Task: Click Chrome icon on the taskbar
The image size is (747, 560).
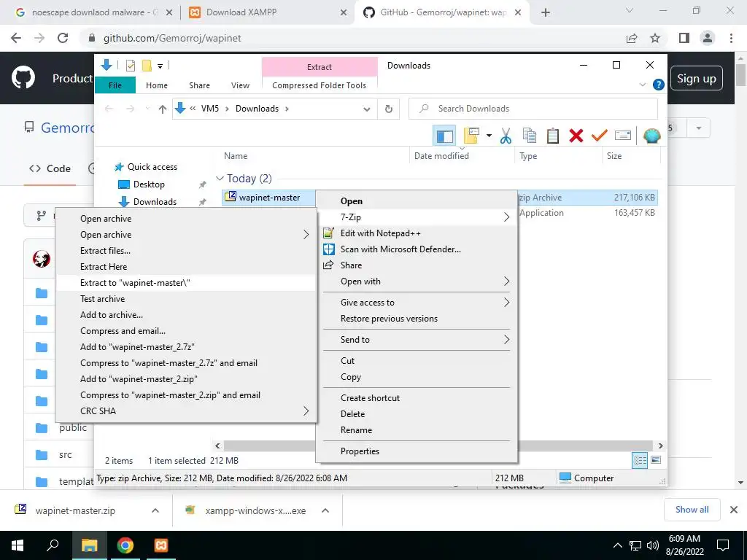Action: pyautogui.click(x=125, y=545)
